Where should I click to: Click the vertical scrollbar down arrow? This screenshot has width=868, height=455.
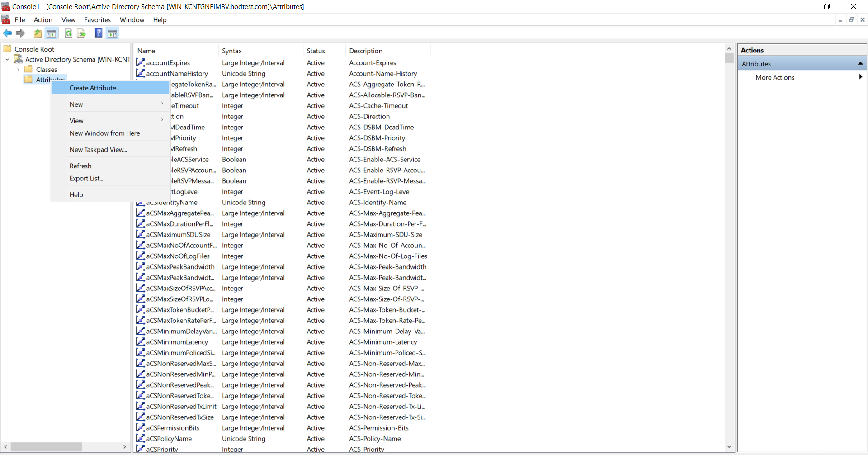point(729,447)
